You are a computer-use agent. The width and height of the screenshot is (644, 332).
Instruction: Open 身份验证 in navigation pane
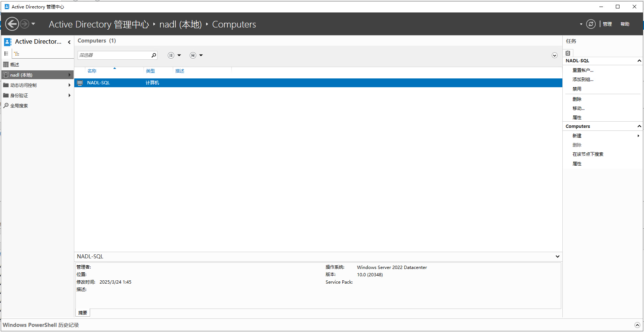coord(37,95)
